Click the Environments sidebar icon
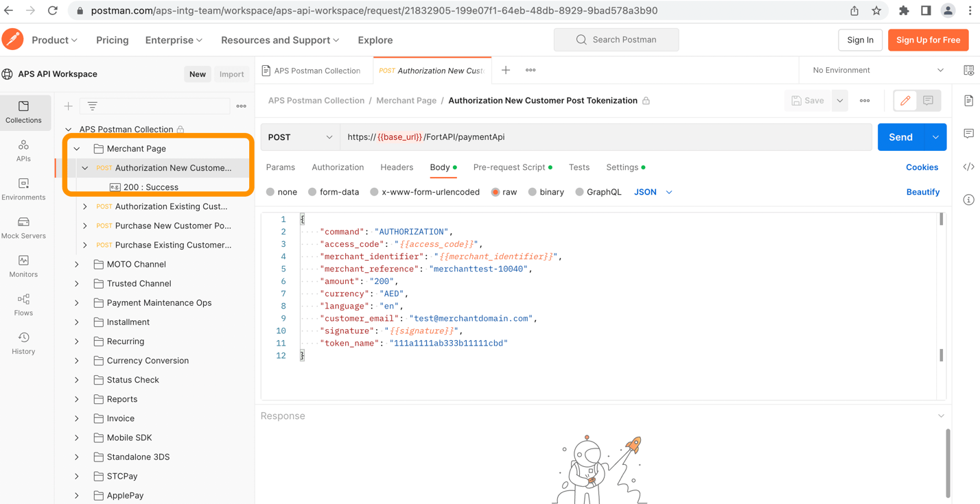This screenshot has width=980, height=504. pyautogui.click(x=23, y=189)
